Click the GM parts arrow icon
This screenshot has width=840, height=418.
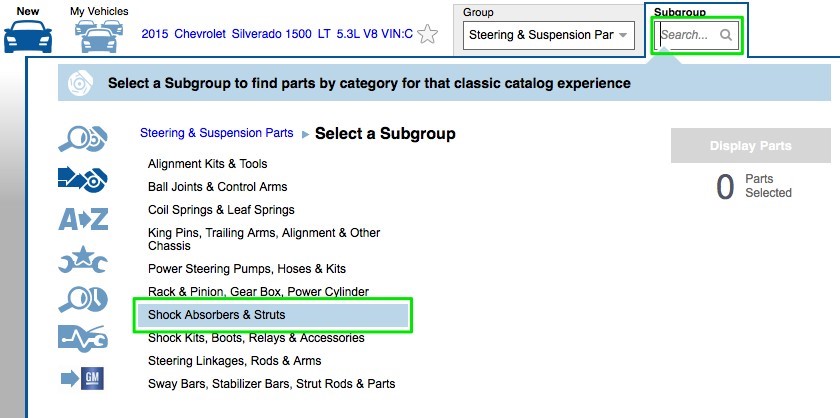[x=83, y=378]
